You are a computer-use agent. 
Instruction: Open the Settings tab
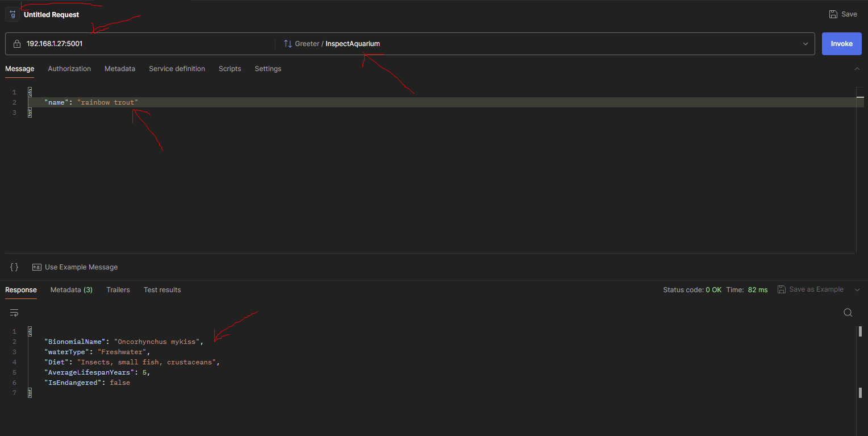pyautogui.click(x=268, y=69)
